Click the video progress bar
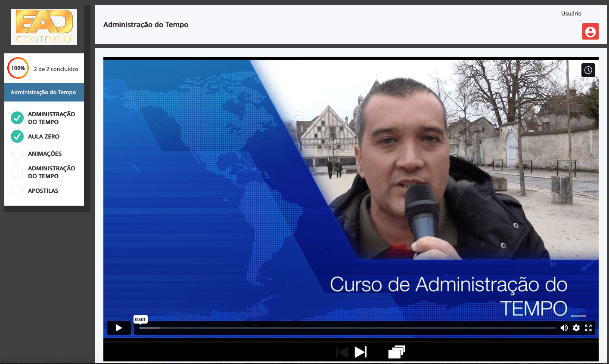 [347, 328]
